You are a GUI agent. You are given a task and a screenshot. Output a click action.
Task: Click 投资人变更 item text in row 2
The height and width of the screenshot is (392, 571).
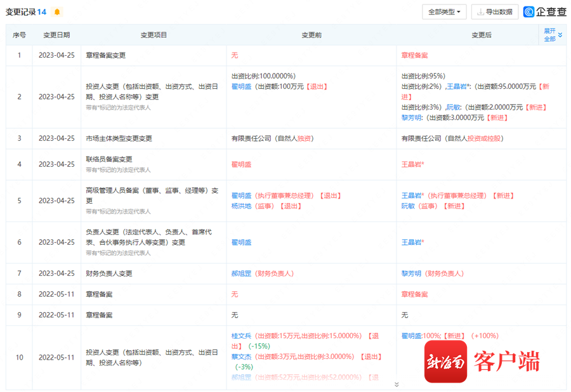point(152,92)
